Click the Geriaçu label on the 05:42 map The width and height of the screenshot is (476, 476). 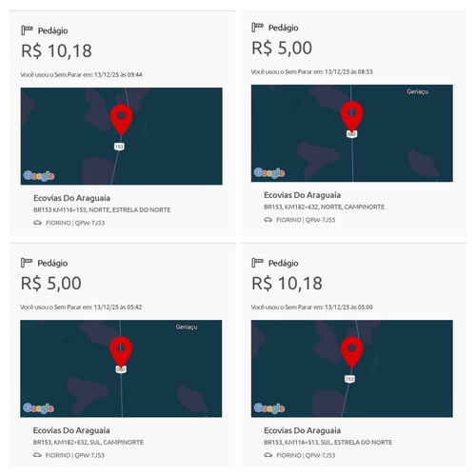click(187, 327)
